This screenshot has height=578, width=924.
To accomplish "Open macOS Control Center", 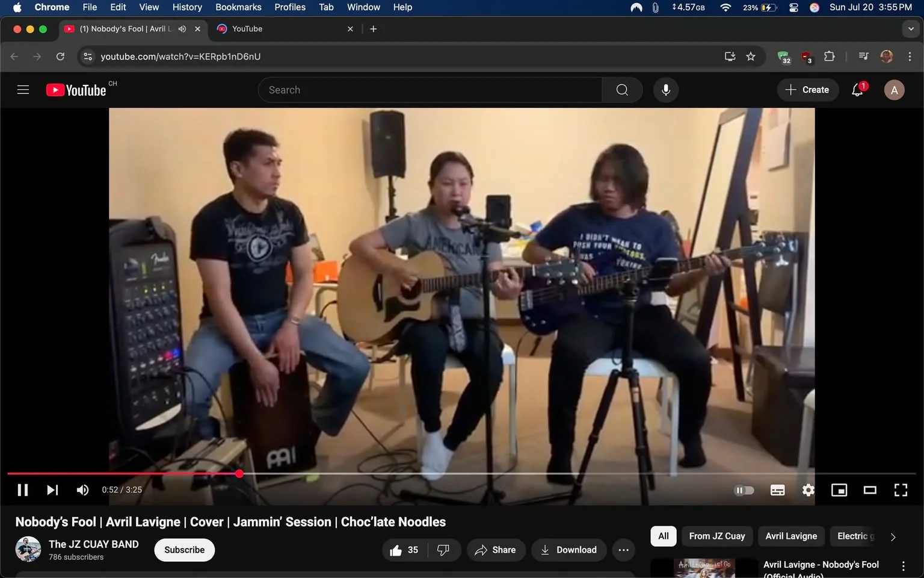I will point(793,7).
